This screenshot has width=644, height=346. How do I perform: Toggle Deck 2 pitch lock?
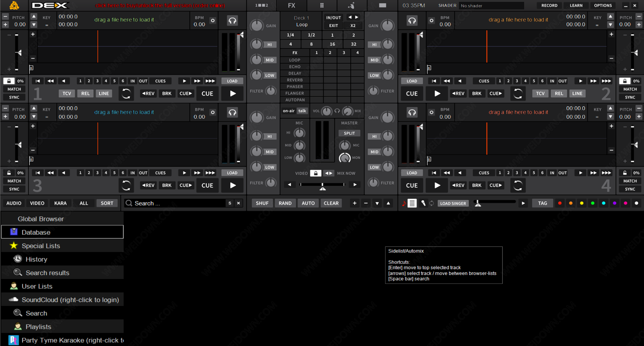pos(625,81)
